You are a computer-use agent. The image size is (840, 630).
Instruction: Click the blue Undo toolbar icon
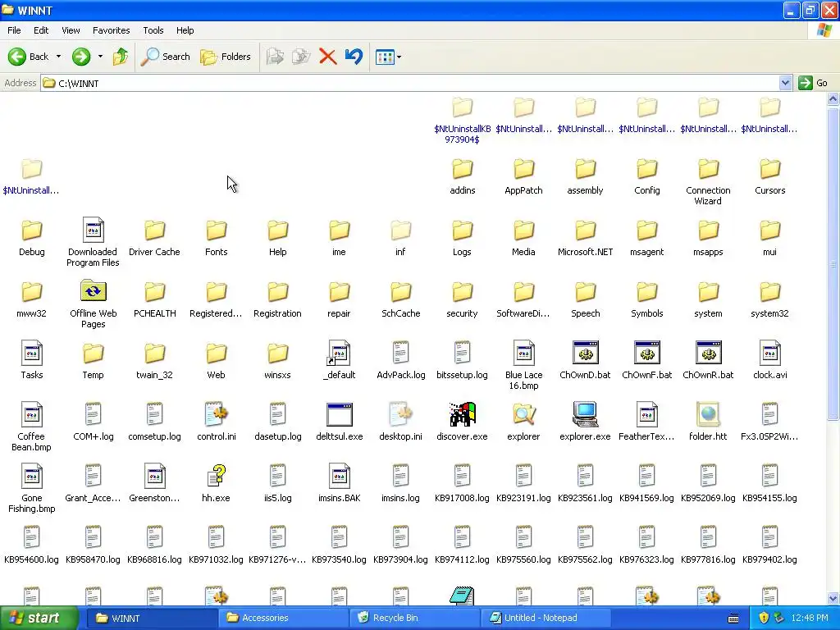coord(354,57)
